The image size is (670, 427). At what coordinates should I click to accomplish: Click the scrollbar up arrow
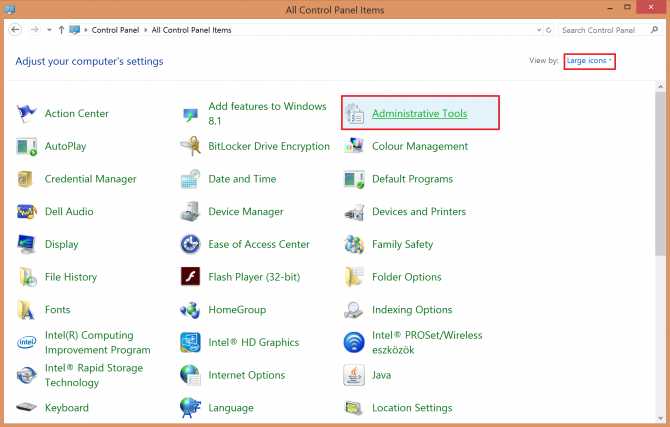660,87
